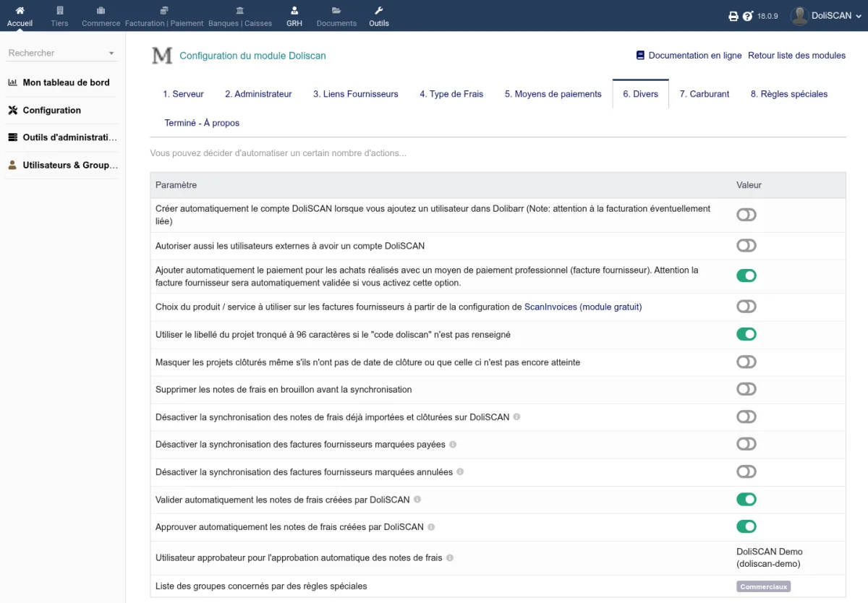Disable libellé du projet tronqué toggle

746,334
